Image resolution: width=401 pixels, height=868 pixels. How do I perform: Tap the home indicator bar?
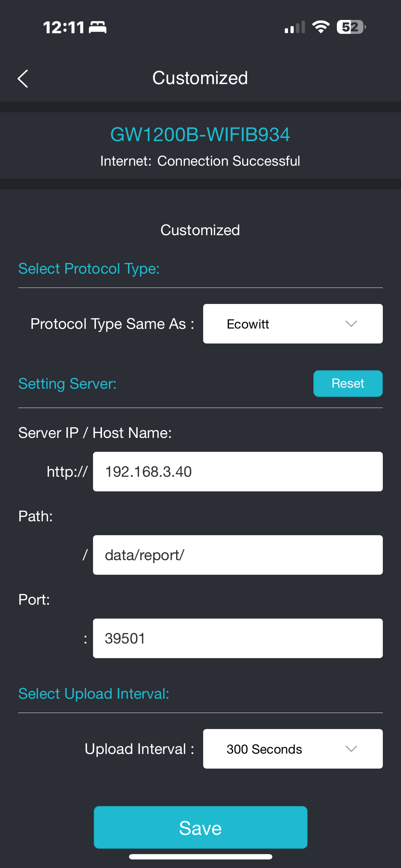coord(200,857)
